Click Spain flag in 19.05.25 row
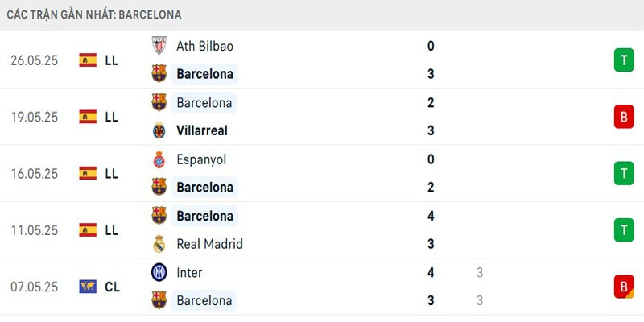This screenshot has width=644, height=322. pyautogui.click(x=88, y=117)
